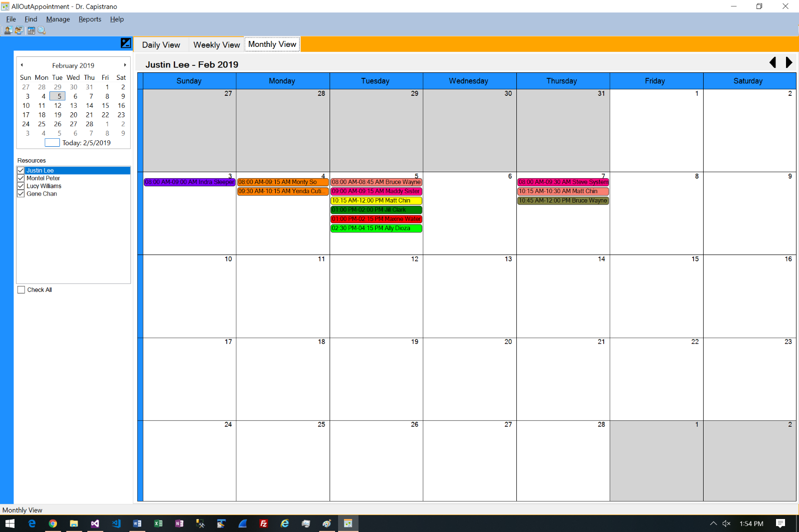Switch to Visual Studio in the taskbar
The height and width of the screenshot is (532, 799).
pos(95,524)
